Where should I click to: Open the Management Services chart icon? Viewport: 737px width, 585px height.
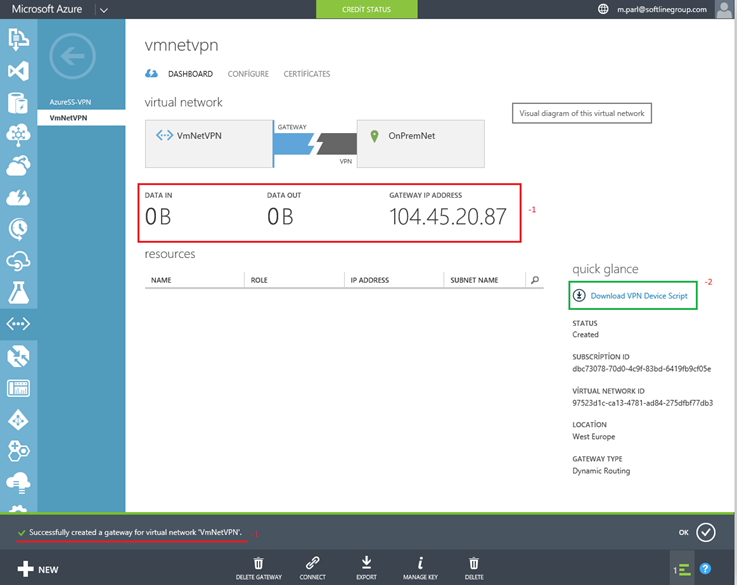pyautogui.click(x=18, y=388)
